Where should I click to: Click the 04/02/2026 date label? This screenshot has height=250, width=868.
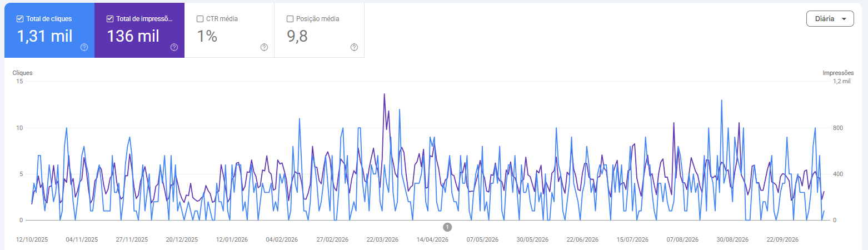(x=282, y=240)
